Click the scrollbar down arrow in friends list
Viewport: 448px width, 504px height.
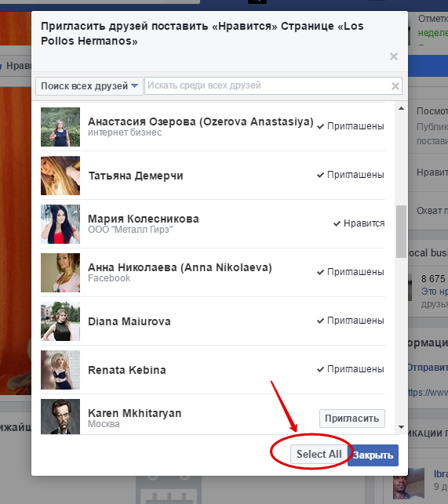401,427
